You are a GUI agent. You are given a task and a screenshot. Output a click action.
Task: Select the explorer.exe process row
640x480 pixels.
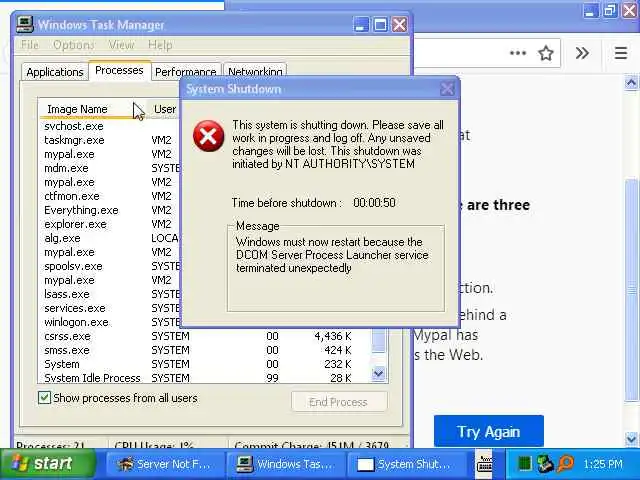click(109, 224)
